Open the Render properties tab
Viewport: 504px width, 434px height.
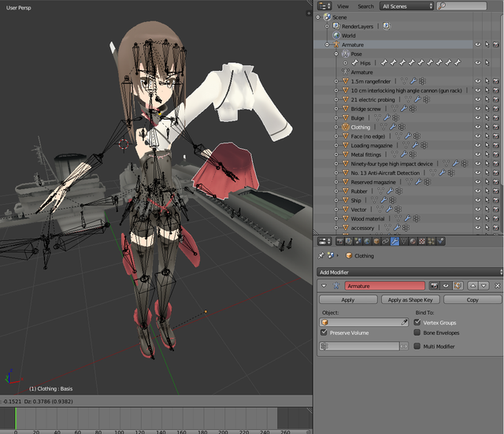pyautogui.click(x=339, y=241)
